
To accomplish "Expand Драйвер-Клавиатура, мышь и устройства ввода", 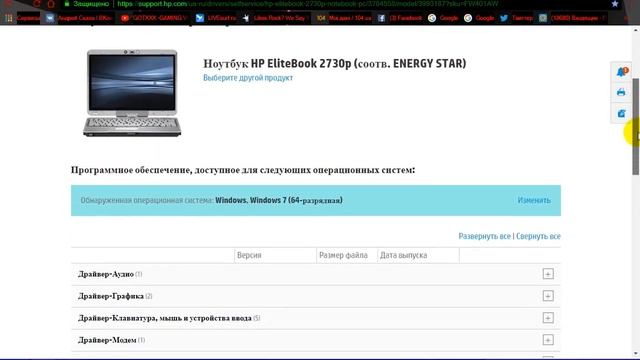I will pos(548,318).
